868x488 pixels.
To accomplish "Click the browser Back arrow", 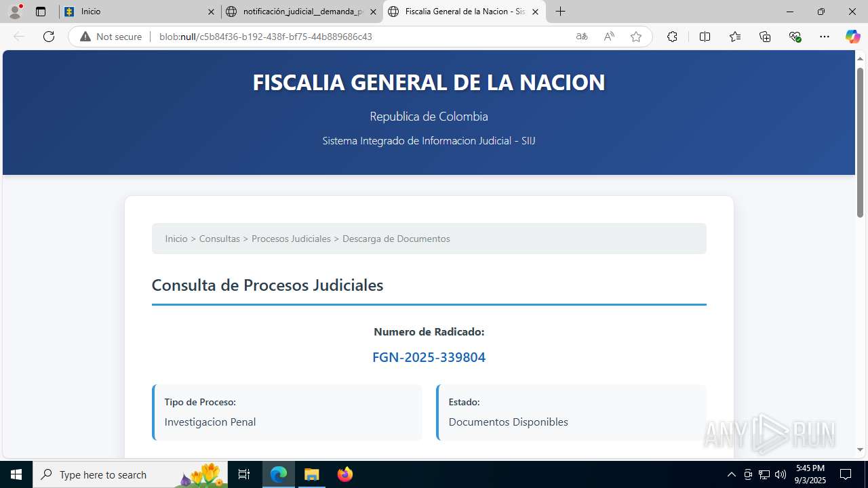I will (19, 37).
